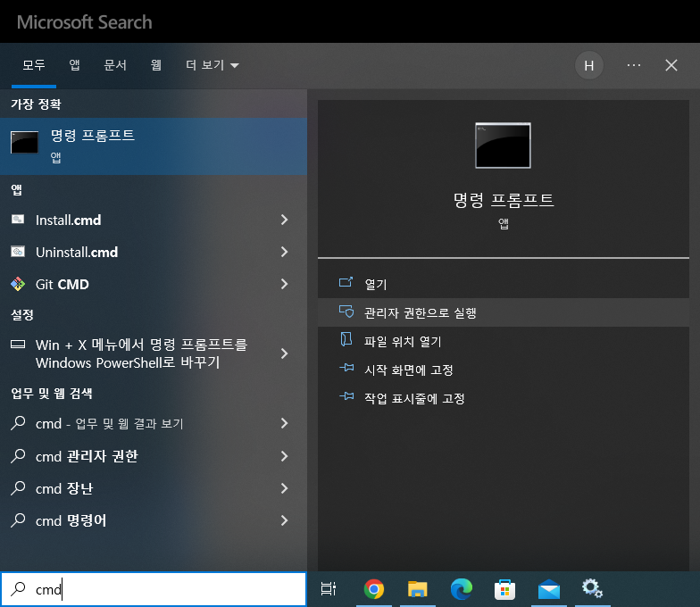Expand the Uninstall.cmd result arrow
The height and width of the screenshot is (607, 700).
[284, 252]
